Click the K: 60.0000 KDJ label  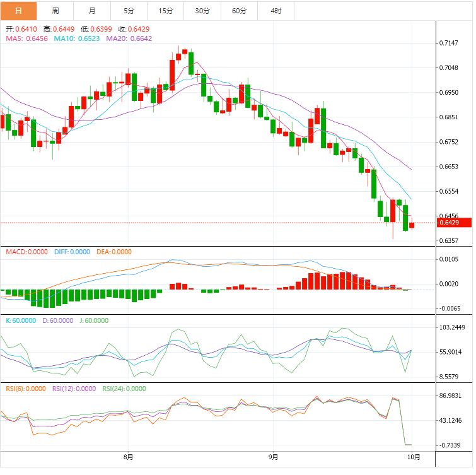click(20, 320)
